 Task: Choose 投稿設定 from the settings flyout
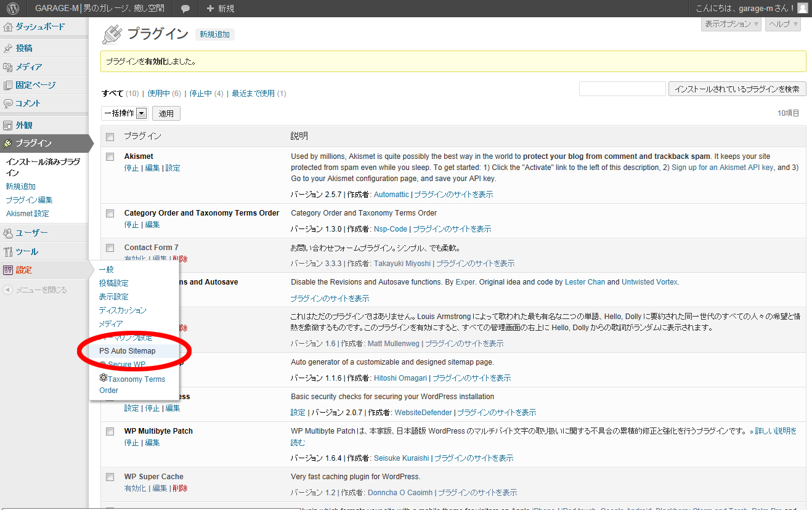click(113, 283)
